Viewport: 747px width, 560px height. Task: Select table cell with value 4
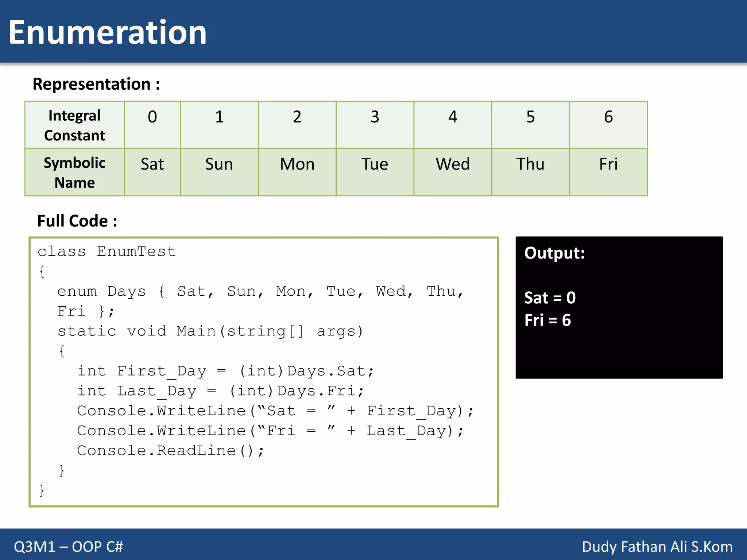tap(453, 125)
